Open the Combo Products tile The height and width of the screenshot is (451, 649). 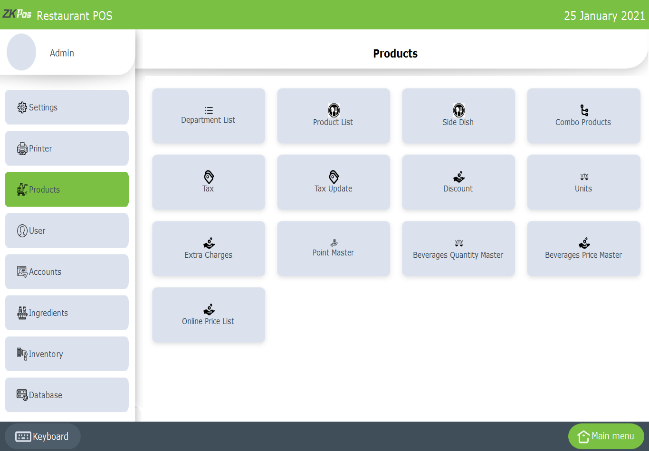[x=584, y=116]
